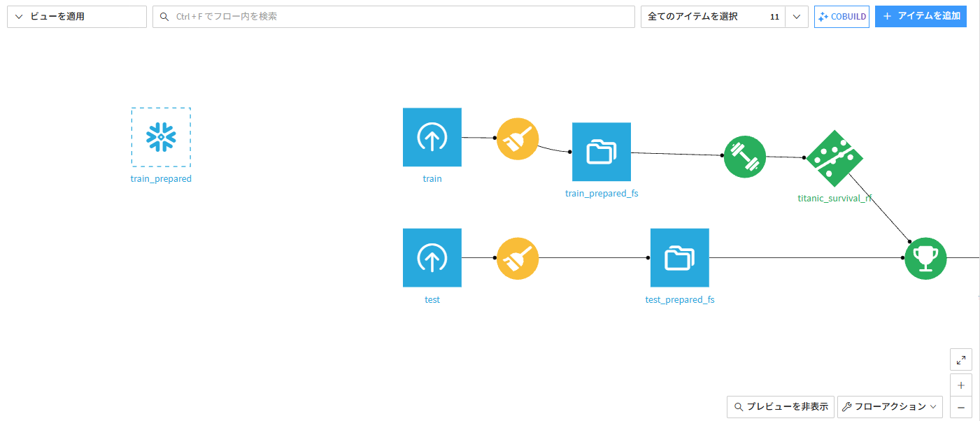Select the prepare recipe after train
This screenshot has width=980, height=421.
[x=518, y=138]
